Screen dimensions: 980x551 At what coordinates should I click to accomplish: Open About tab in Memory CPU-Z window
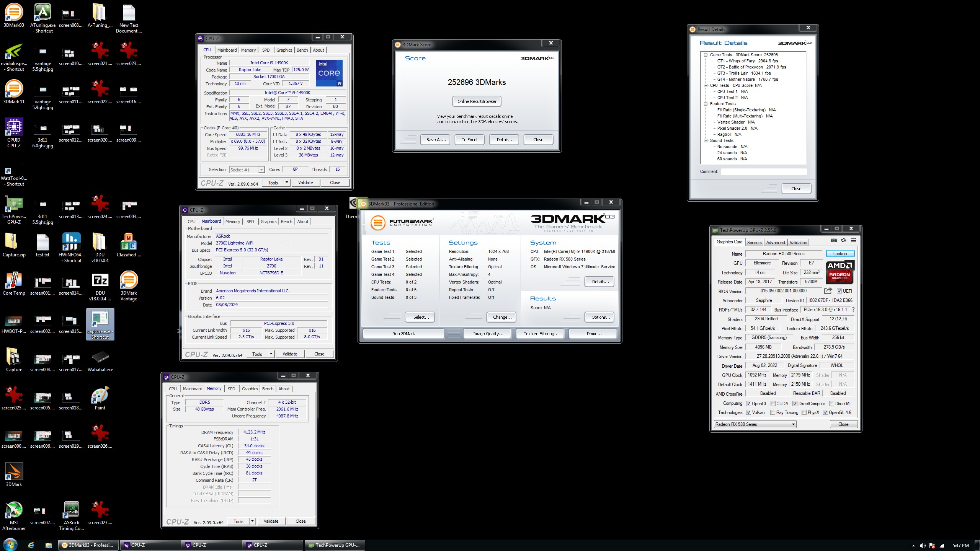[284, 389]
